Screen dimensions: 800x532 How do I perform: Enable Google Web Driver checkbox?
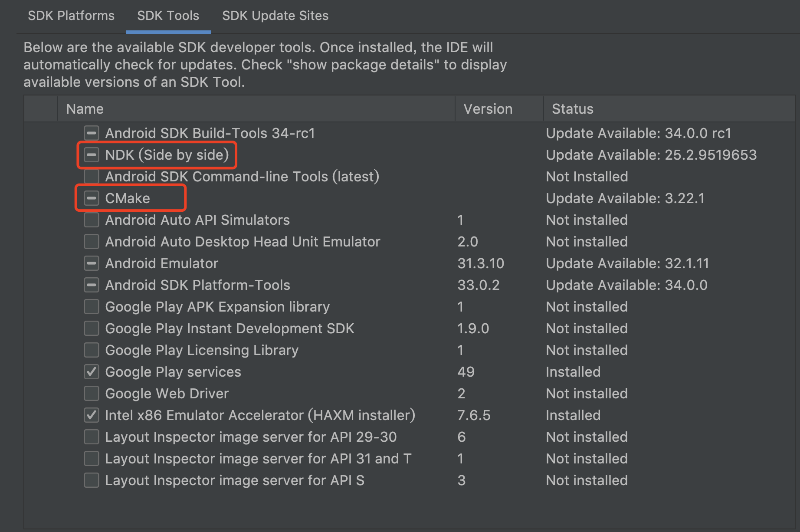click(92, 394)
